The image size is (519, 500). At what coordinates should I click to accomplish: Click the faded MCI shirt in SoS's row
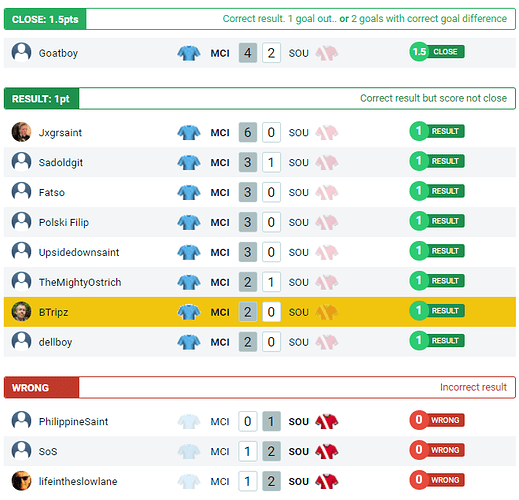tap(189, 451)
